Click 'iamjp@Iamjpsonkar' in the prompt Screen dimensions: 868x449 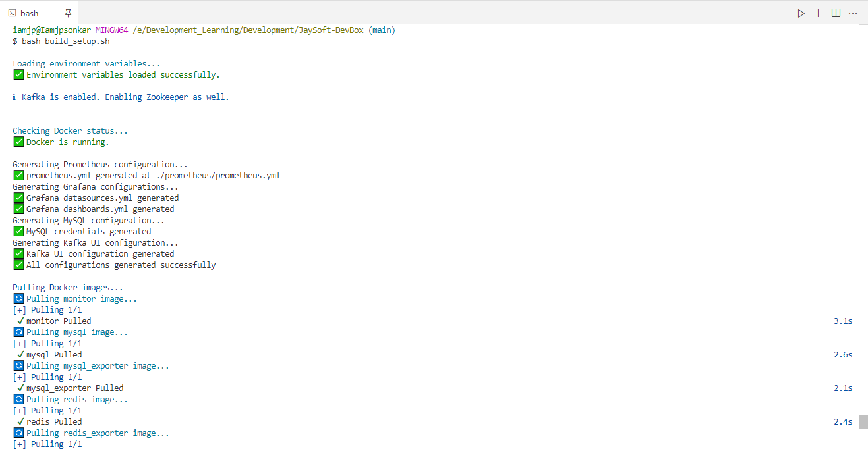click(51, 30)
